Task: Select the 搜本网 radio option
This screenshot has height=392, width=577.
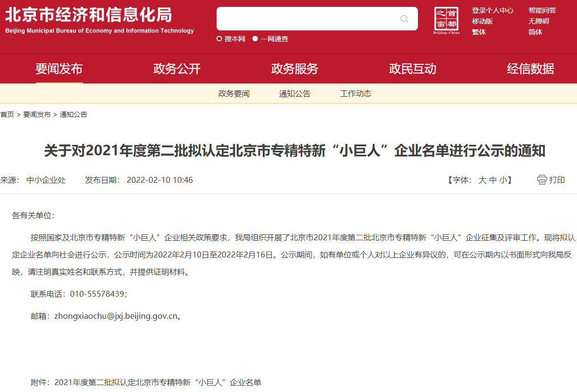Action: [x=220, y=39]
